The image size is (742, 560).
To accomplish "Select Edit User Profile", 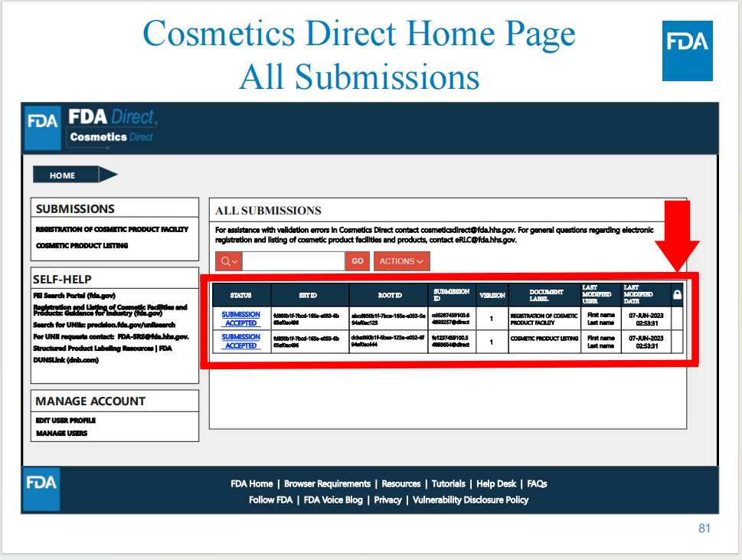I will tap(66, 421).
